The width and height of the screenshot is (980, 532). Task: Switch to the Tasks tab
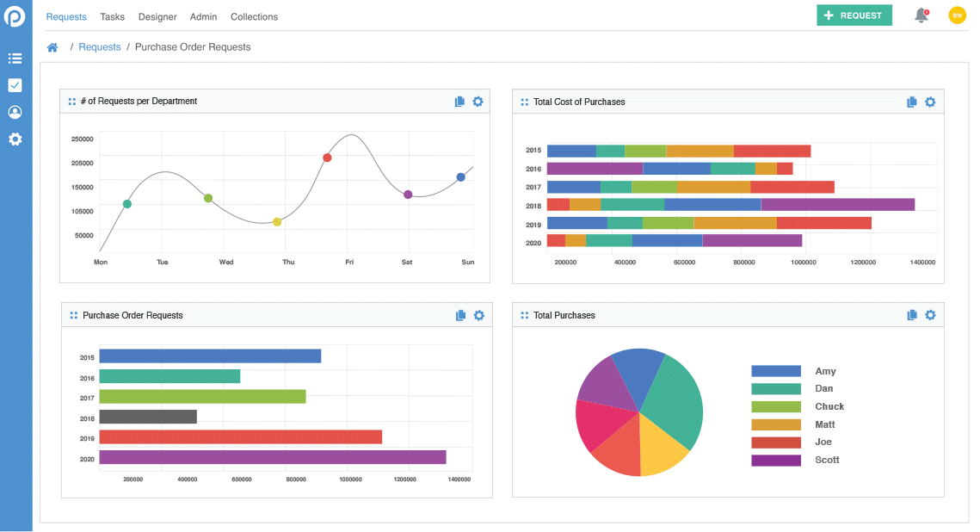[x=112, y=16]
